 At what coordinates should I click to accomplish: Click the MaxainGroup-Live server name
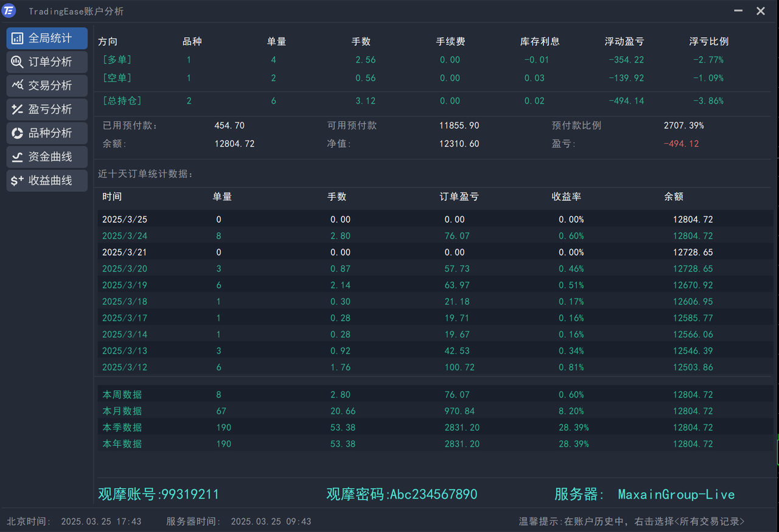[676, 494]
